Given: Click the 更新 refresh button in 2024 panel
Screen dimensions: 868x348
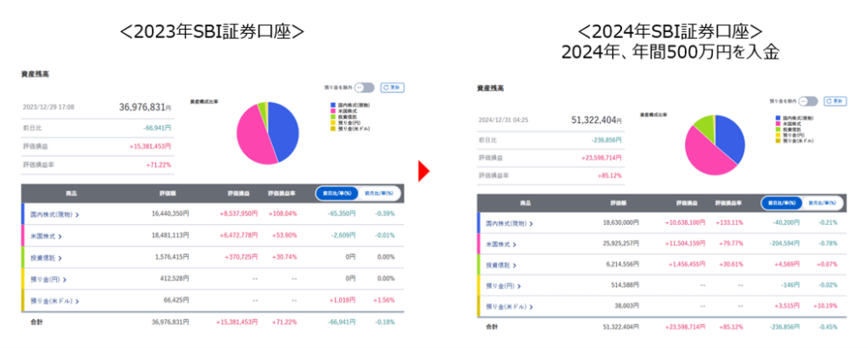Looking at the screenshot, I should tap(835, 101).
